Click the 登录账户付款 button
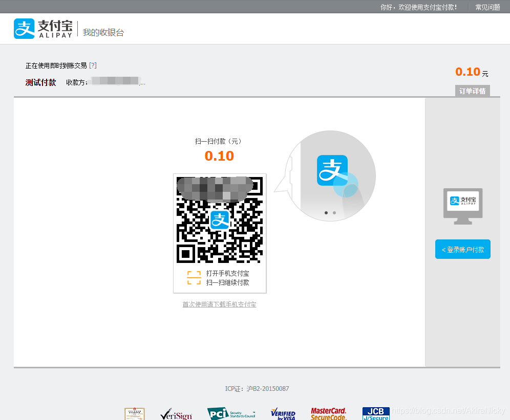 pos(462,249)
